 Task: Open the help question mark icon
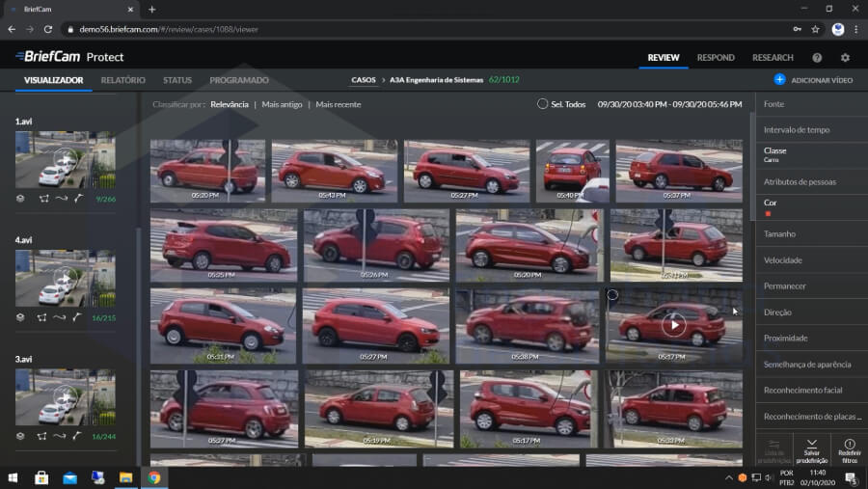(x=817, y=58)
